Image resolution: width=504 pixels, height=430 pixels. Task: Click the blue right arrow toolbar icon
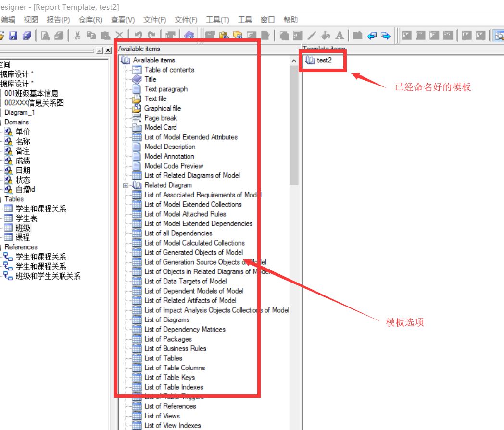point(385,36)
